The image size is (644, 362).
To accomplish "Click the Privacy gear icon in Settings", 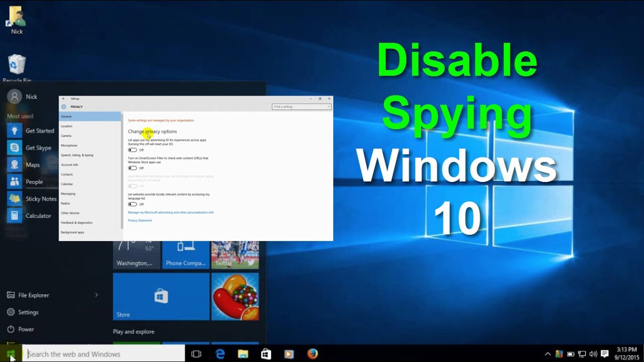I will [63, 107].
